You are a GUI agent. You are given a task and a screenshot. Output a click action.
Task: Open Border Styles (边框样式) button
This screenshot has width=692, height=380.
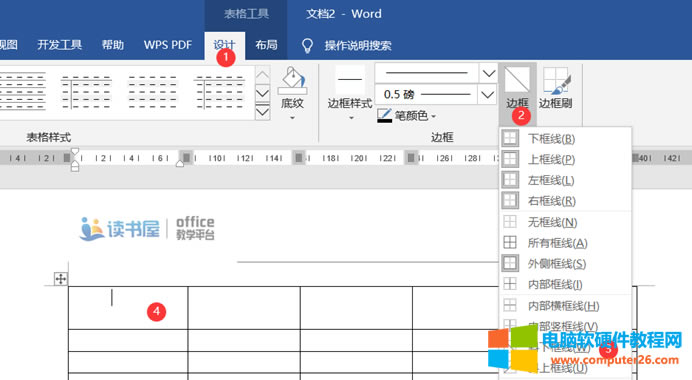click(350, 93)
